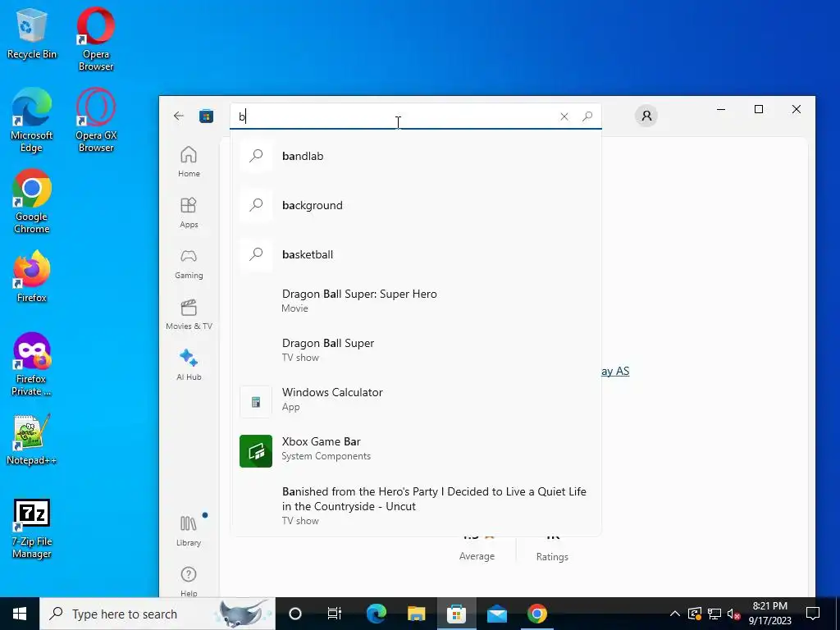Select the bandlab search suggestion
This screenshot has width=840, height=630.
tap(416, 156)
